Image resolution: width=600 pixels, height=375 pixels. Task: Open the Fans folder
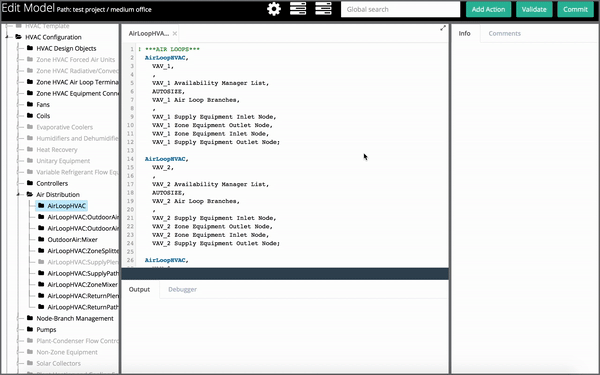(x=43, y=104)
